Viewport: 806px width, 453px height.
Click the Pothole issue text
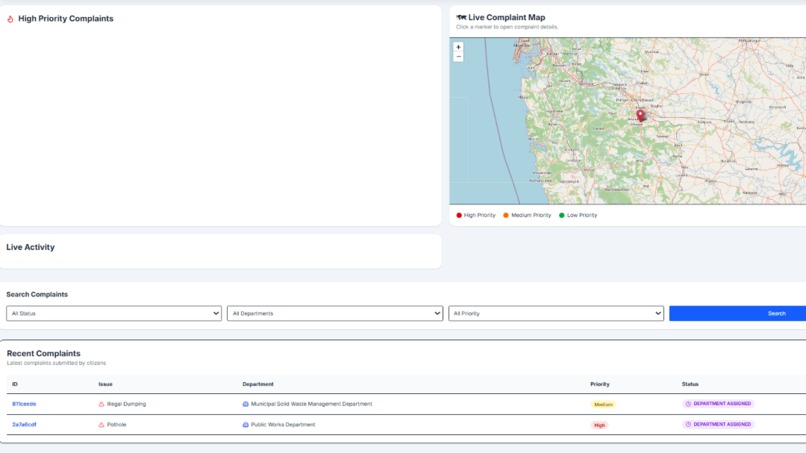click(x=117, y=425)
